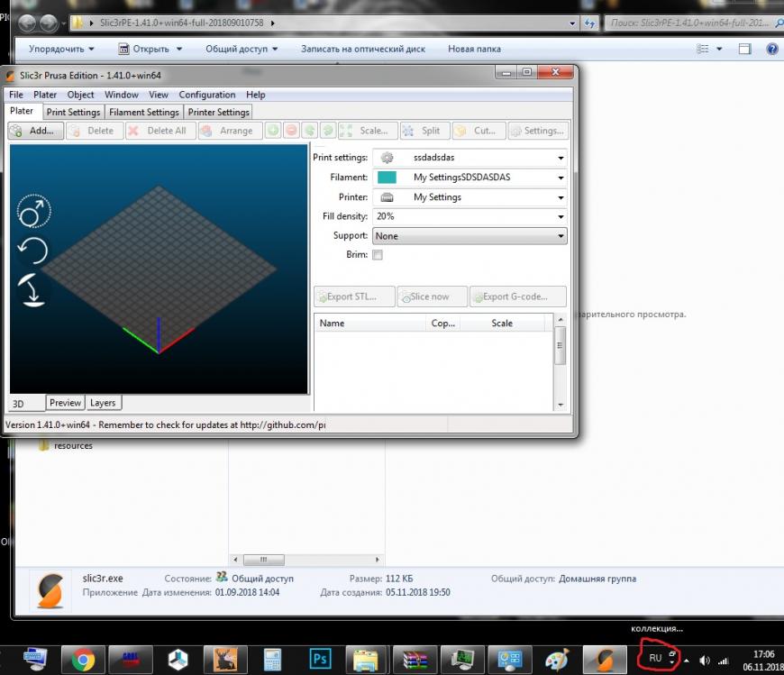The image size is (784, 675).
Task: Click the printer icon beside Printer preset
Action: 387,197
